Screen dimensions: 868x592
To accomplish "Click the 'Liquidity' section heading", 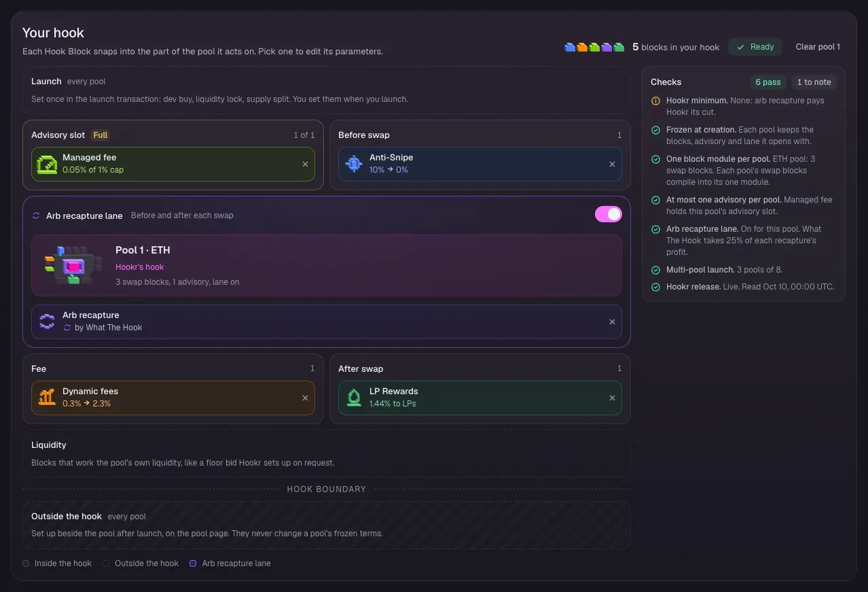I will pyautogui.click(x=49, y=445).
